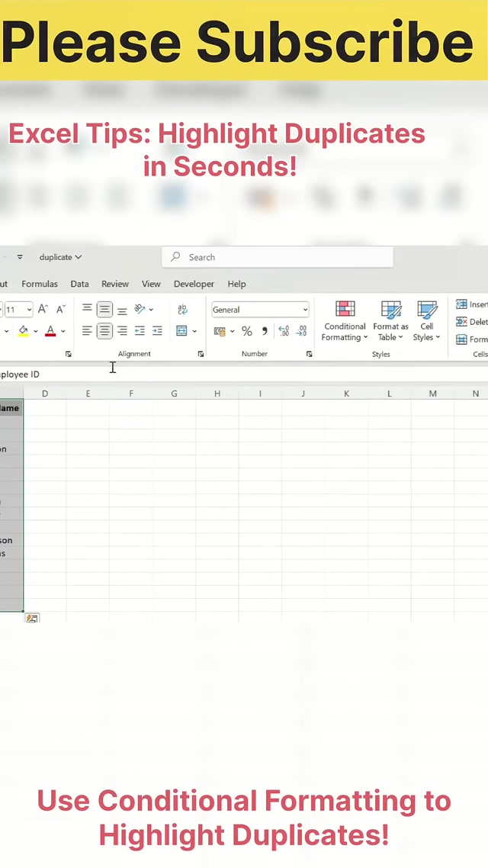Toggle the align left button
Screen dimensions: 488x868
click(87, 331)
